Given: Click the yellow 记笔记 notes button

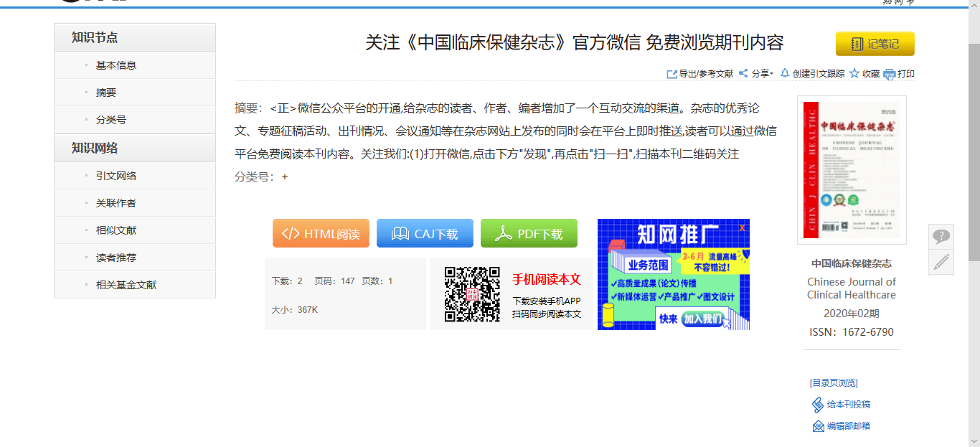Looking at the screenshot, I should 875,44.
